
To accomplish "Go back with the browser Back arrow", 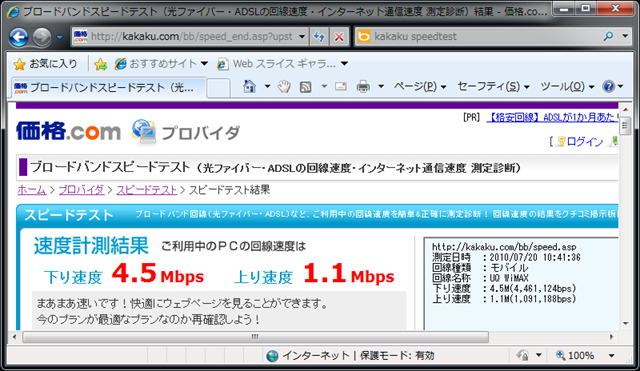I will (18, 37).
